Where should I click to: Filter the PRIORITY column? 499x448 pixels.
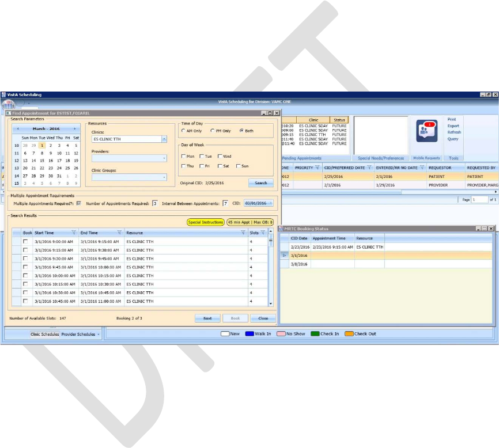[317, 167]
